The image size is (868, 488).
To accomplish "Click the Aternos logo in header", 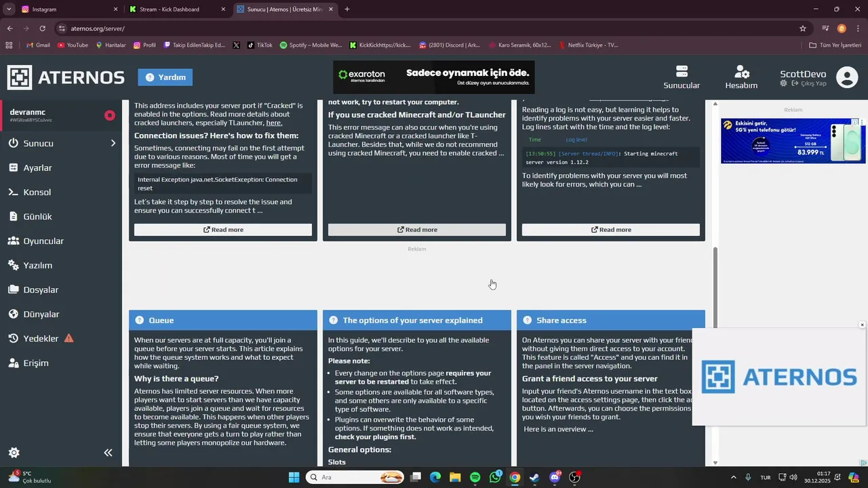I will coord(66,77).
